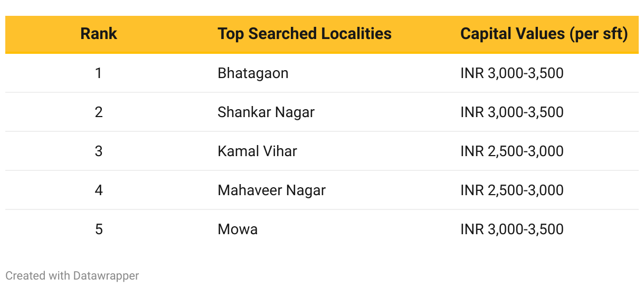Open the Created with Datawrapper link

coord(72,275)
